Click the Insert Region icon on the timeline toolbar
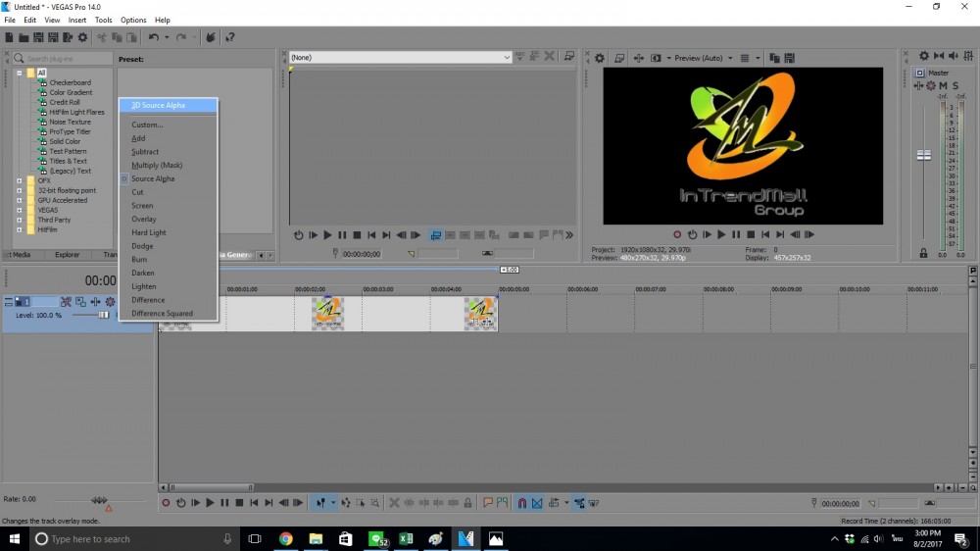Viewport: 980px width, 551px height. [x=502, y=503]
